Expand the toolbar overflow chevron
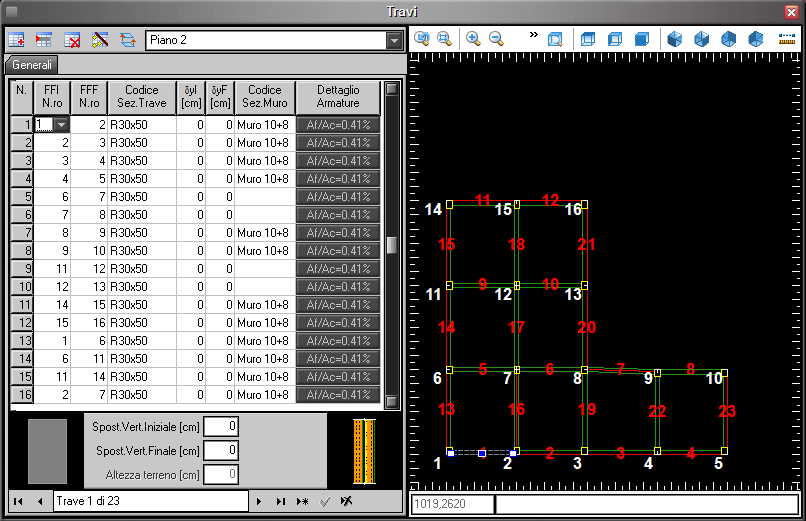The width and height of the screenshot is (806, 521). click(533, 35)
